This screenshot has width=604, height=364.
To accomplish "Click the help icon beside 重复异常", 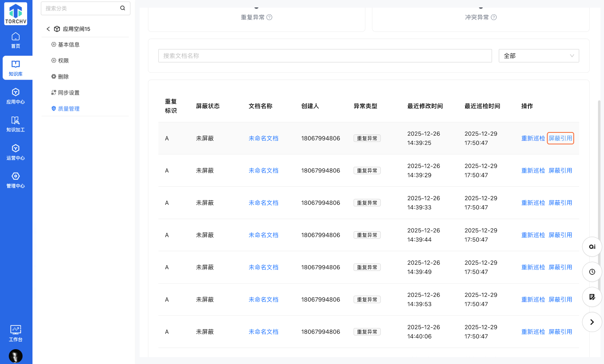I will 269,17.
